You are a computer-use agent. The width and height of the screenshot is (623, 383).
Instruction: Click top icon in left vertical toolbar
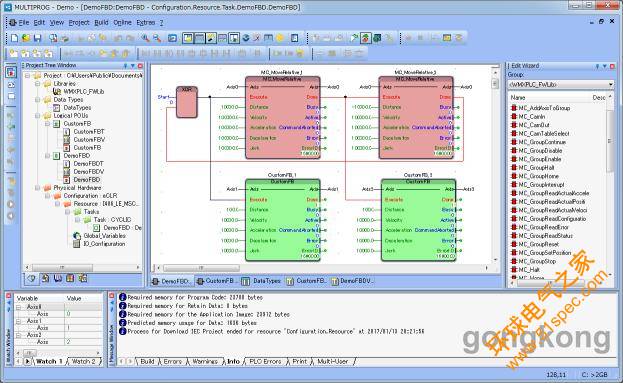click(11, 72)
